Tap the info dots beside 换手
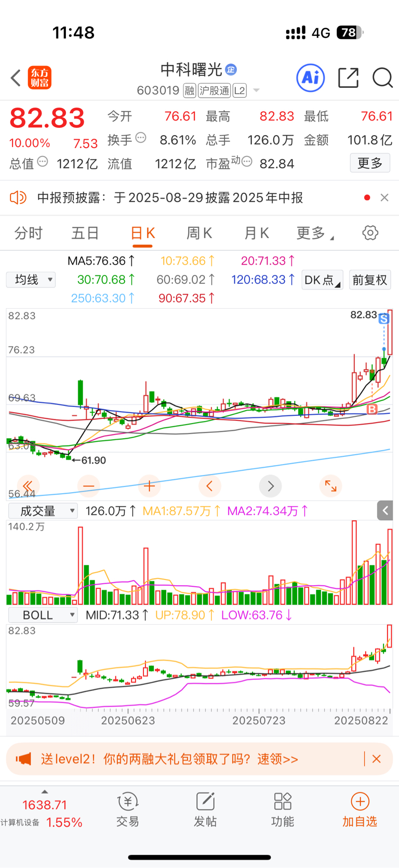This screenshot has height=868, width=399. click(141, 138)
